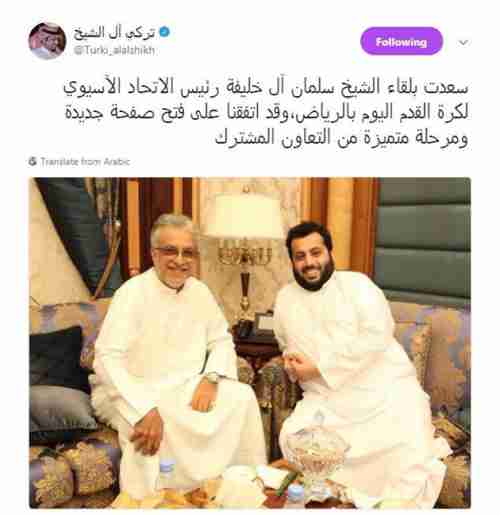500x515 pixels.
Task: Open the attached photo of two men
Action: tap(250, 343)
